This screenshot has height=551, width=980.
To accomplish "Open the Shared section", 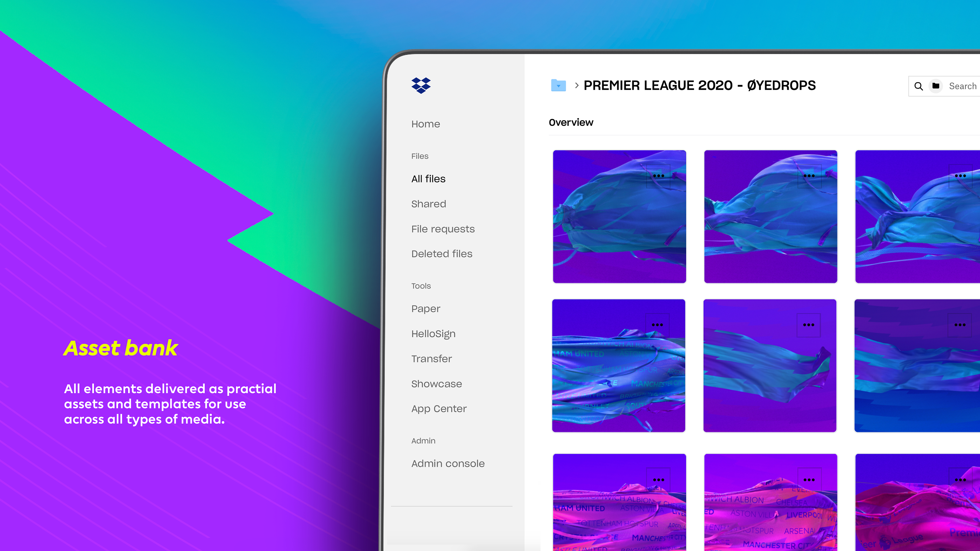I will click(x=428, y=204).
